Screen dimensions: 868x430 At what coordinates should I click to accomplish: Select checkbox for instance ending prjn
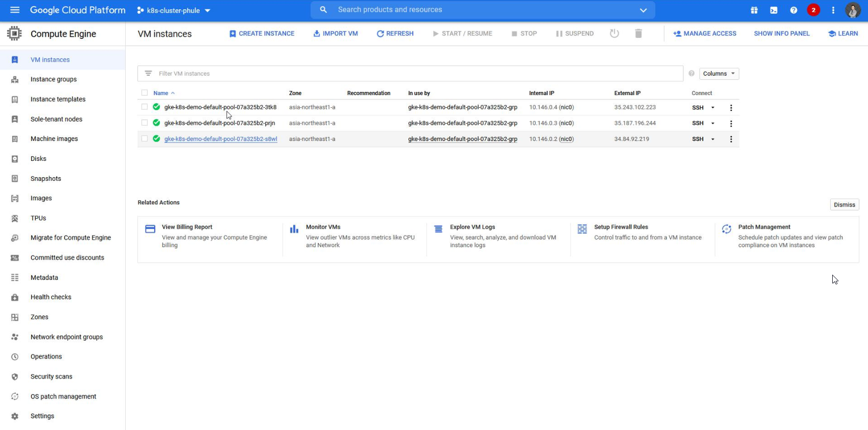click(145, 122)
